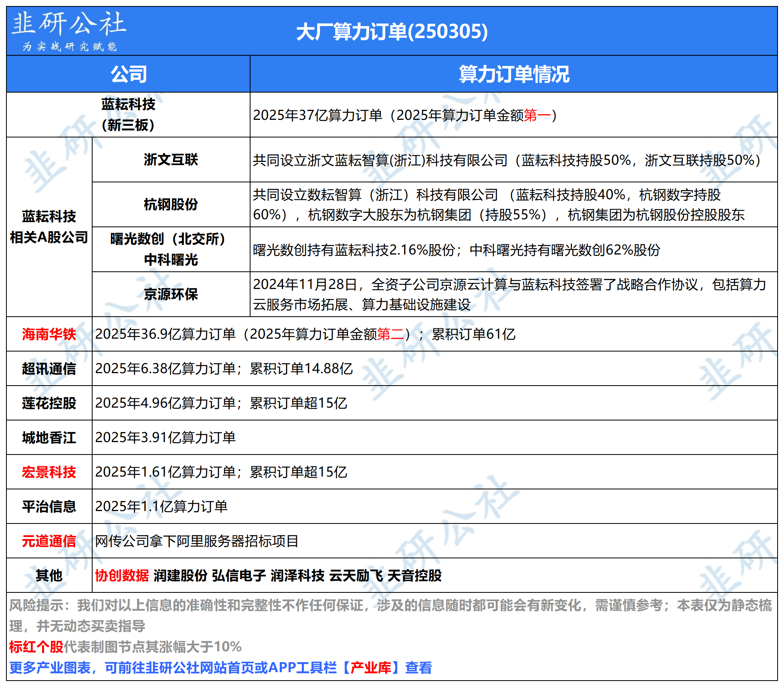Select the red 海南华铁 company cell
The height and width of the screenshot is (687, 784).
[x=49, y=334]
